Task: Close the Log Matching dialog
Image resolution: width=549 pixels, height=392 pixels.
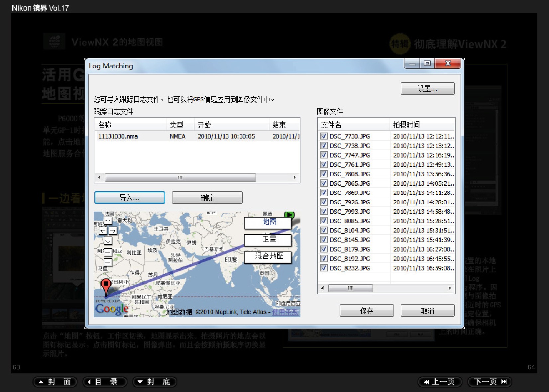Action: pos(448,63)
